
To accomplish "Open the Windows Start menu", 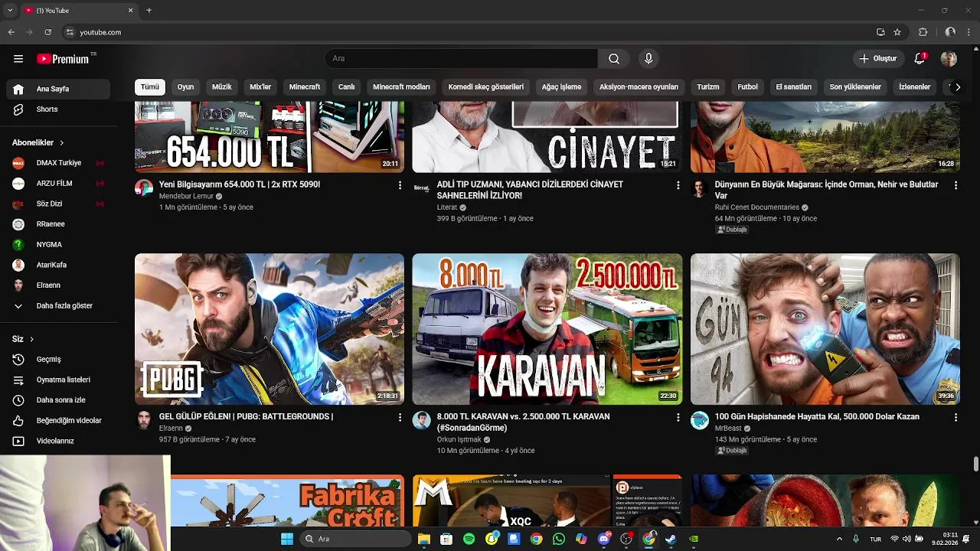I will pos(287,539).
